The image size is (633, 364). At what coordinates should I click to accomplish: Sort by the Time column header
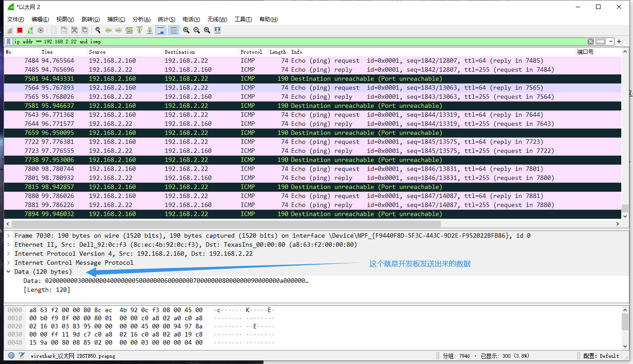[64, 52]
